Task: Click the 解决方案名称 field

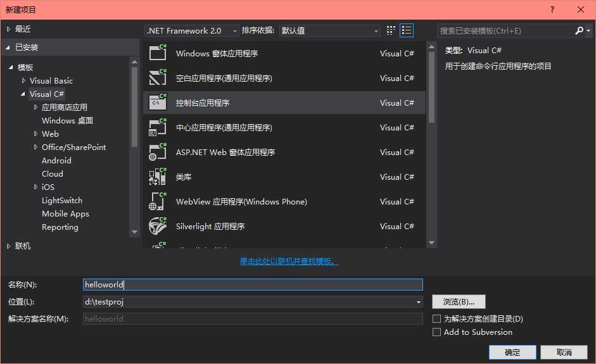Action: click(x=253, y=319)
